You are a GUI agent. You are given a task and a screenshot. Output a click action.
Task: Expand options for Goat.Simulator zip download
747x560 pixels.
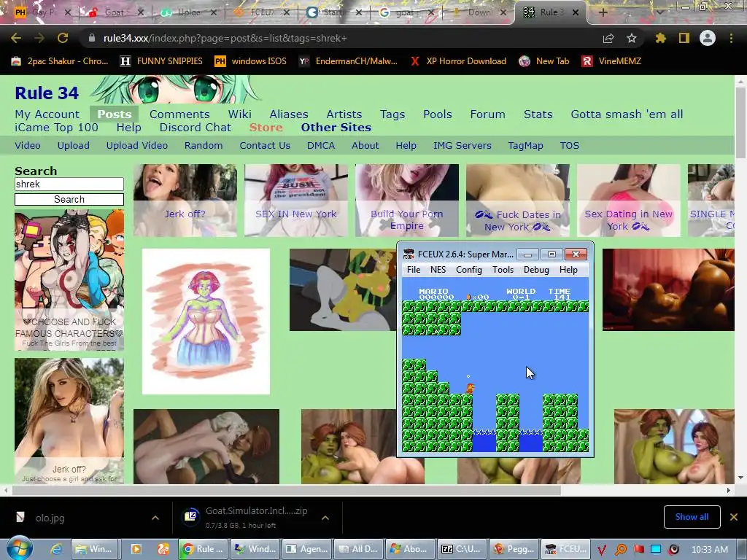click(x=325, y=518)
